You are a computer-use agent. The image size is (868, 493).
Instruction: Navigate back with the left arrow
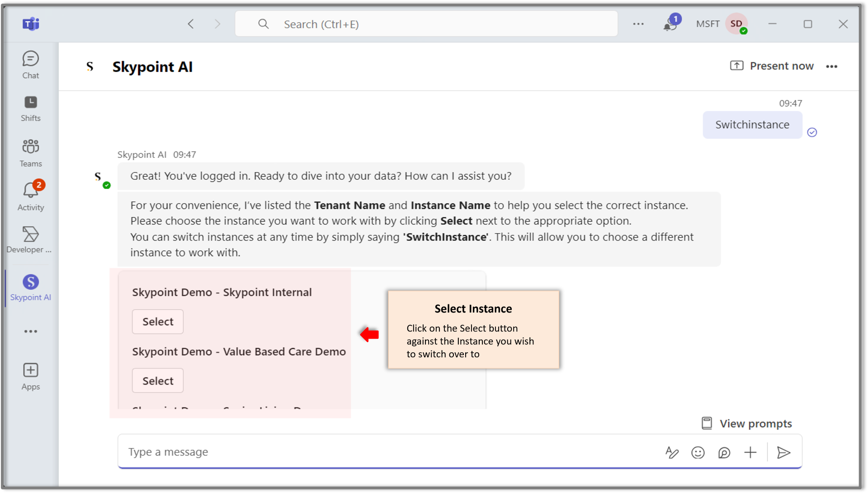coord(191,24)
